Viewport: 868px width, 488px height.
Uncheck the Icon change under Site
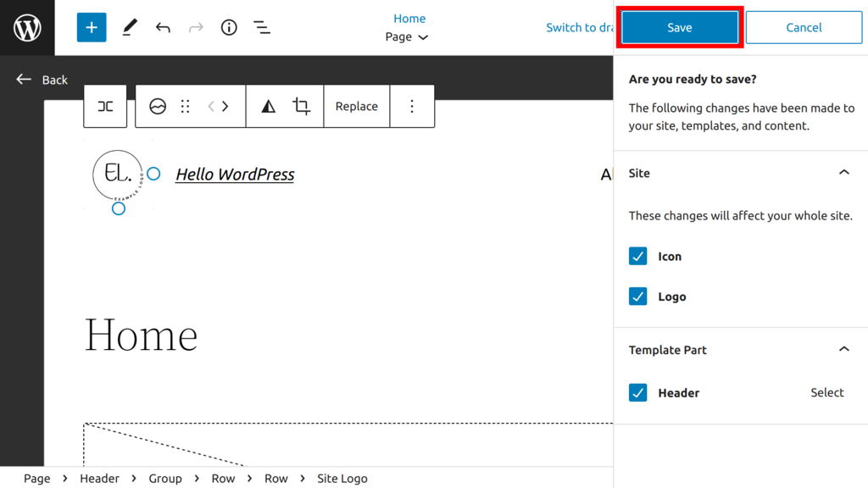pos(637,256)
